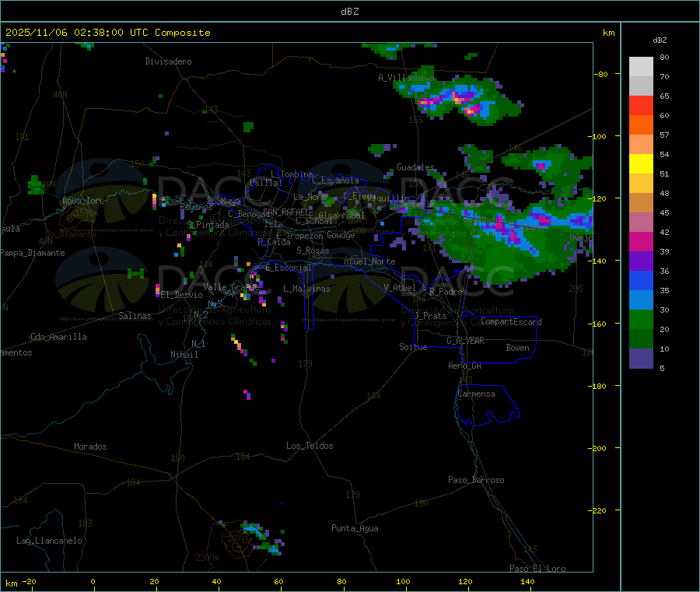Select the green 30 dBZ legend swatch
The image size is (700, 592).
click(x=641, y=319)
